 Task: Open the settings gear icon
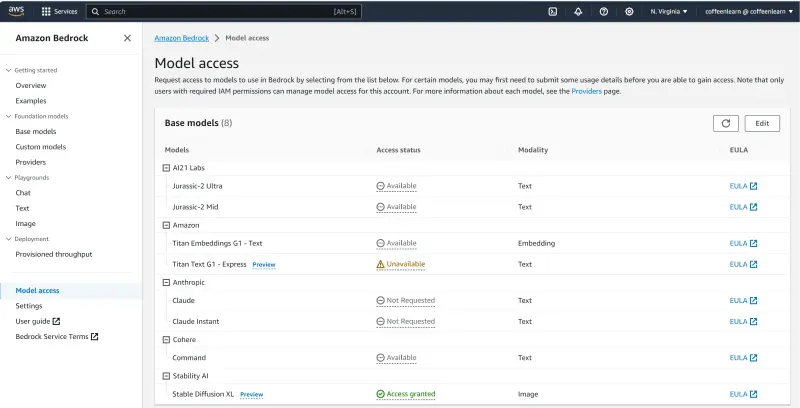coord(629,11)
